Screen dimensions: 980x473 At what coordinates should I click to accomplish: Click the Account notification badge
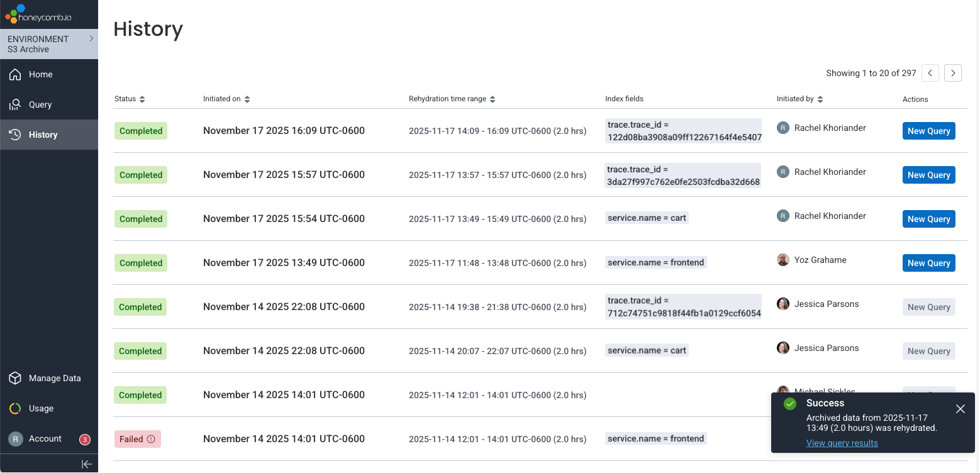pos(84,439)
